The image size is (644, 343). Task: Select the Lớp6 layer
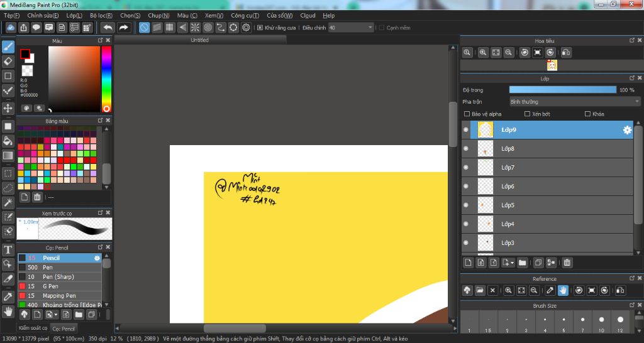[x=548, y=187]
